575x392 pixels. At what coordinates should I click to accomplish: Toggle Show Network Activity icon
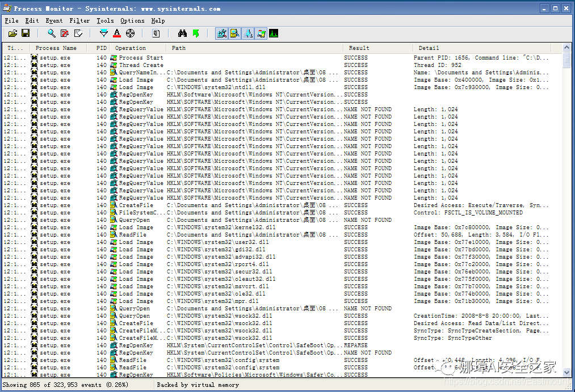click(248, 33)
